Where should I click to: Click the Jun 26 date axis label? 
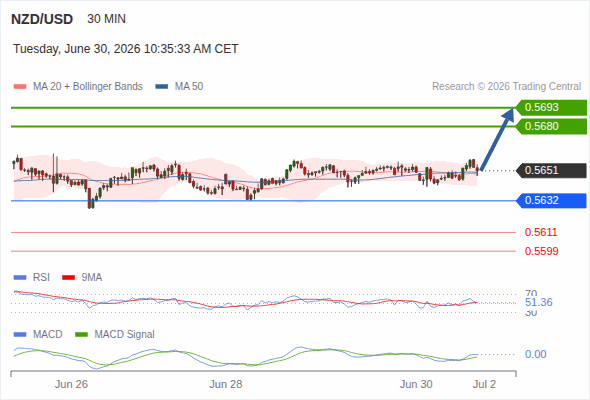click(x=71, y=385)
